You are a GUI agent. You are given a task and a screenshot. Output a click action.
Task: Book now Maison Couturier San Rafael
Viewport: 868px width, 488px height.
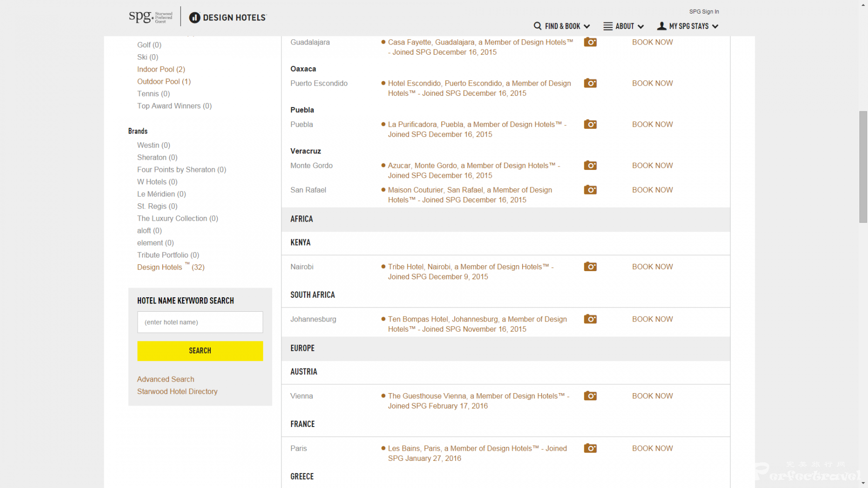pyautogui.click(x=652, y=190)
